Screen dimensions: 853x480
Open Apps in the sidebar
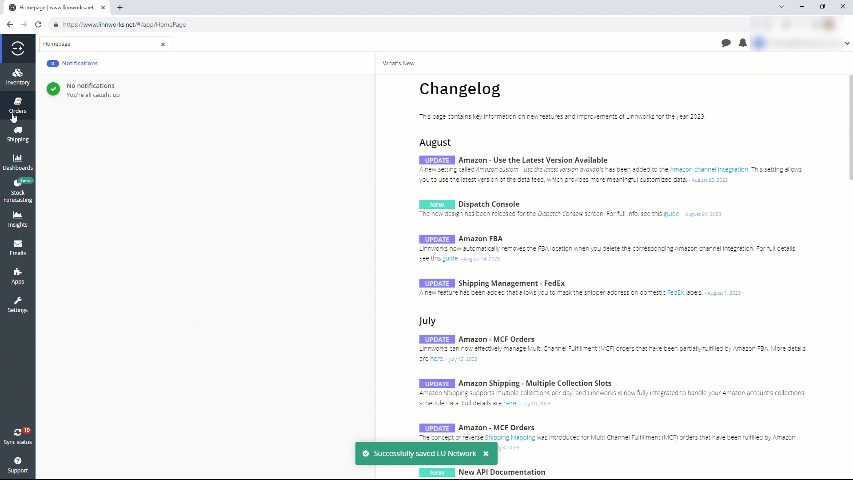17,276
